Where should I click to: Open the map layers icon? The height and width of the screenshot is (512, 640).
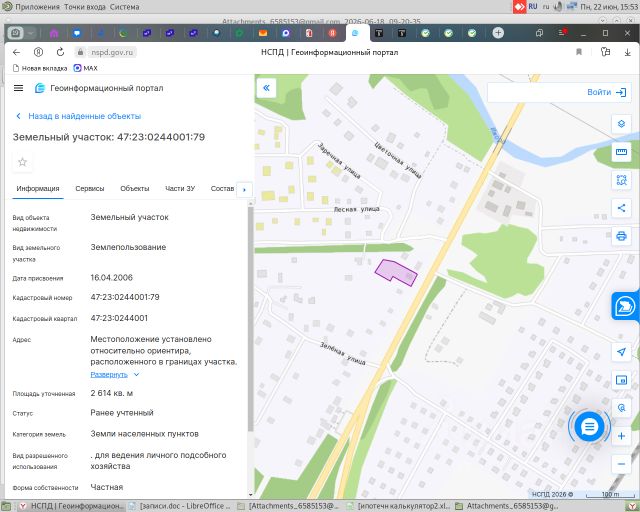621,124
